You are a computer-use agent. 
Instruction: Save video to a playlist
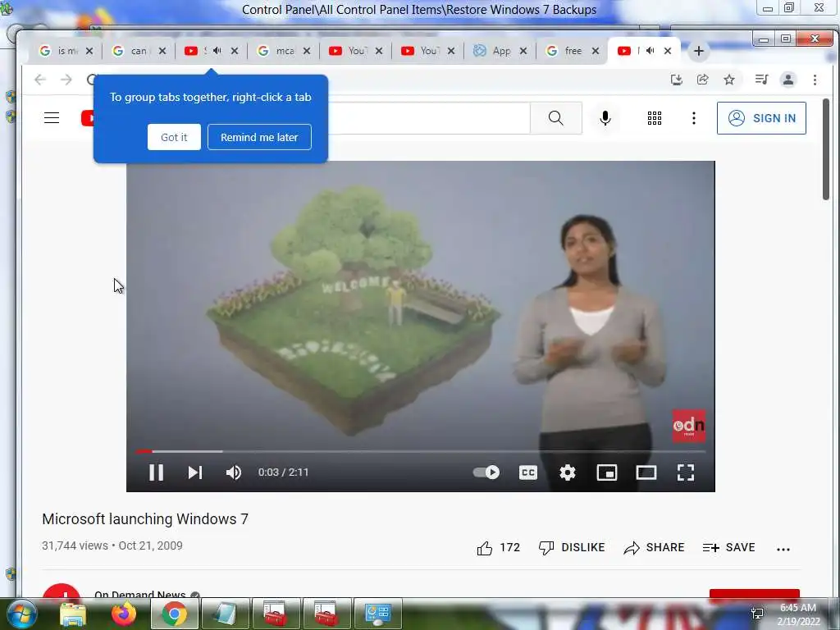coord(728,547)
